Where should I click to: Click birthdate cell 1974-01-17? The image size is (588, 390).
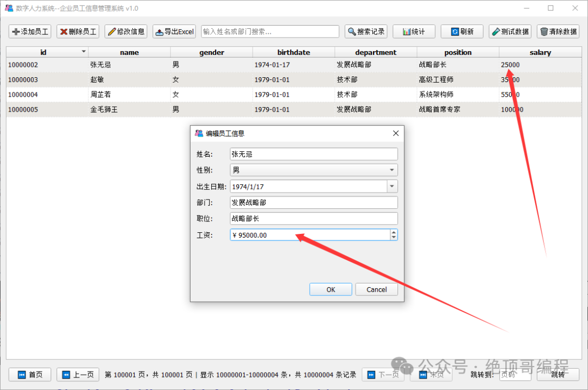coord(293,65)
